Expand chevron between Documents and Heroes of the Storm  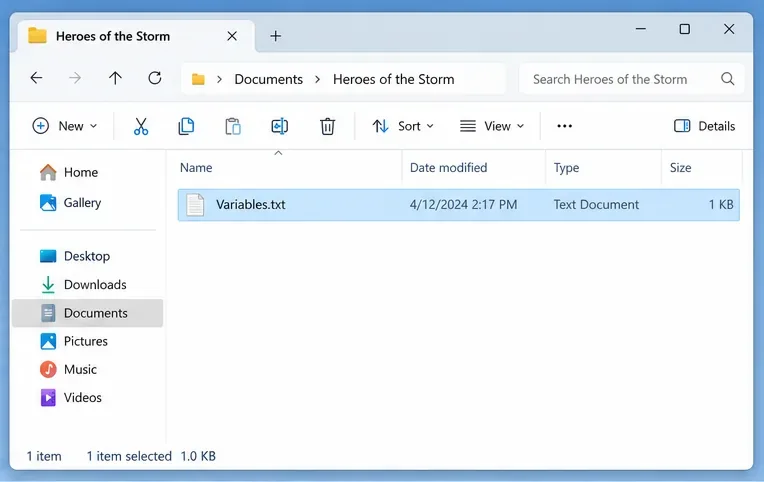tap(318, 79)
